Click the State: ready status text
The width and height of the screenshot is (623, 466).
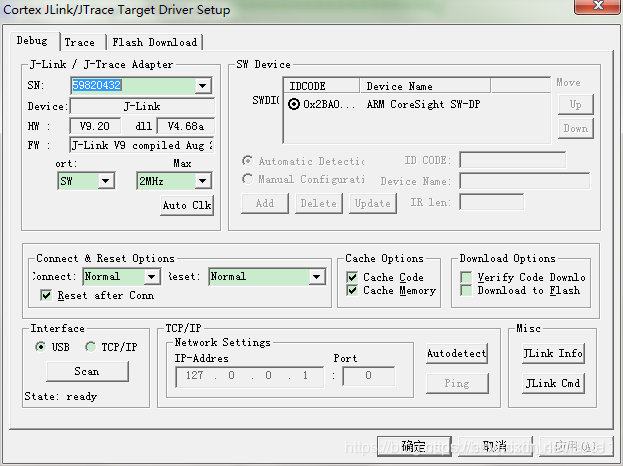pos(61,396)
